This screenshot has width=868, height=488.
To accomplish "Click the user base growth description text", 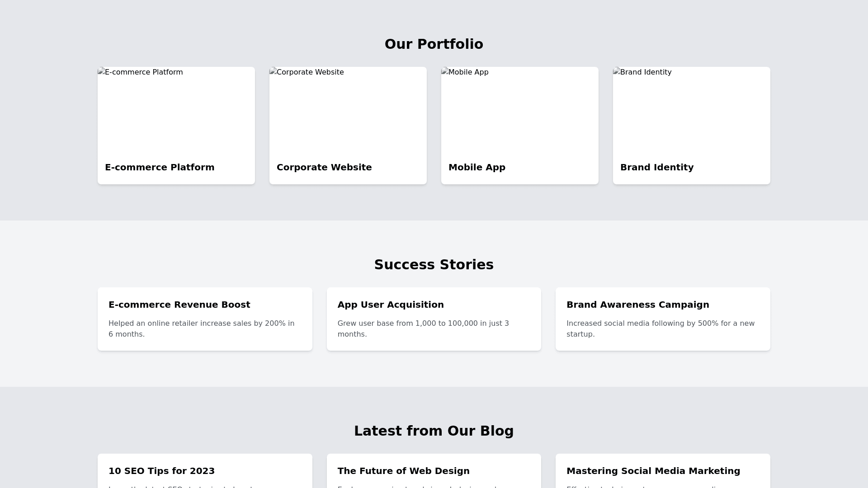I will click(423, 328).
